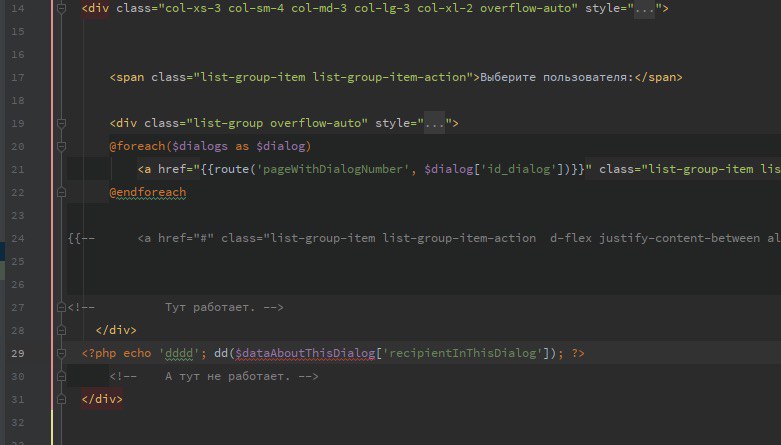Image resolution: width=781 pixels, height=445 pixels.
Task: Click the 'id_dialog' array key string
Action: [x=519, y=169]
